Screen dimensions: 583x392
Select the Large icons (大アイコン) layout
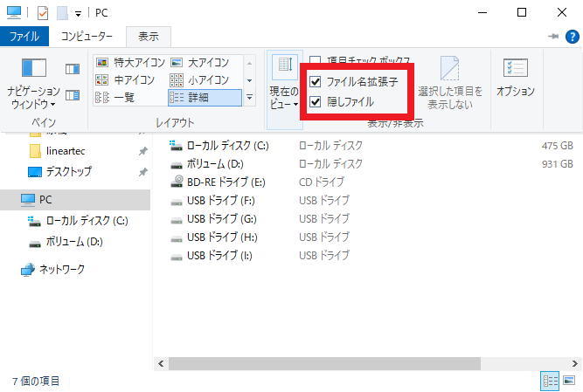[200, 63]
